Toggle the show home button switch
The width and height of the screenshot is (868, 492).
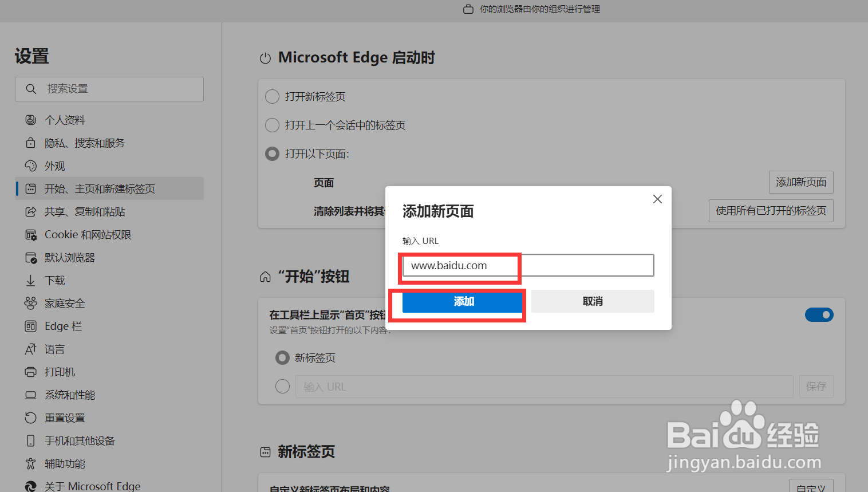pyautogui.click(x=819, y=314)
